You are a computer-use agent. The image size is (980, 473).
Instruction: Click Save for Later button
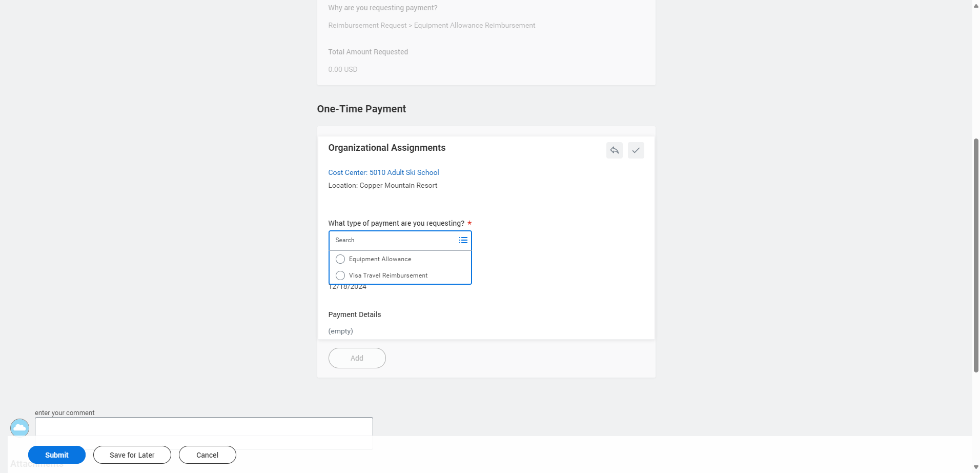tap(132, 455)
